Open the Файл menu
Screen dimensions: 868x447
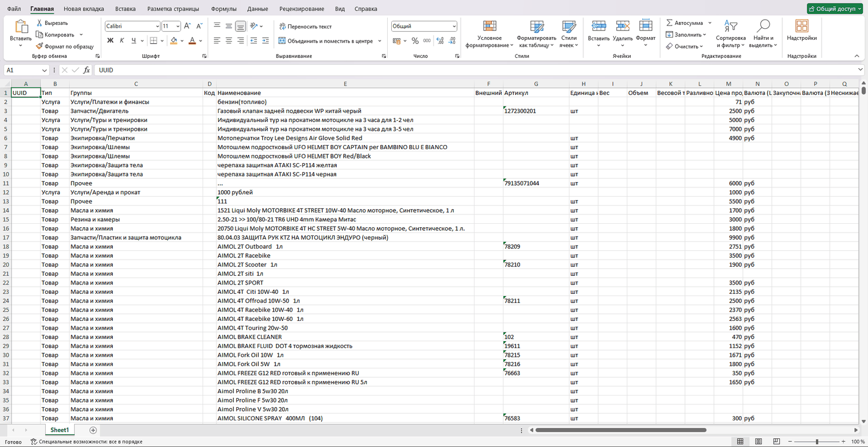coord(14,9)
